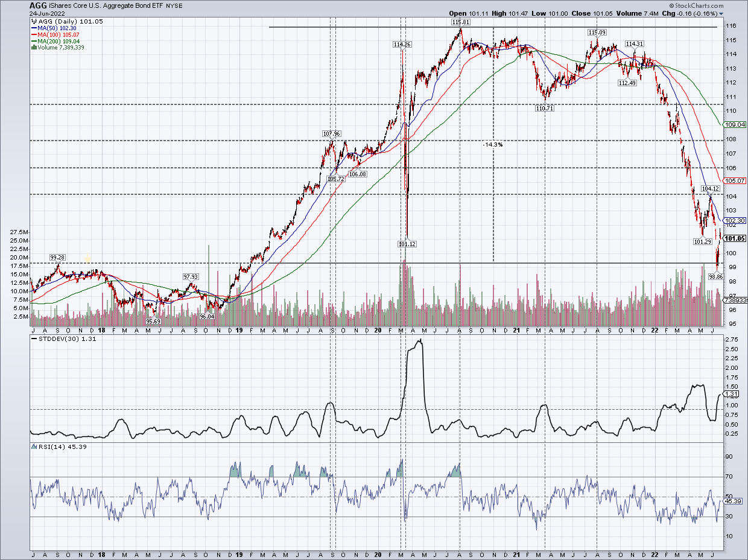Click the Volume 7,389,339 legend entry
The image size is (748, 560).
tap(57, 47)
